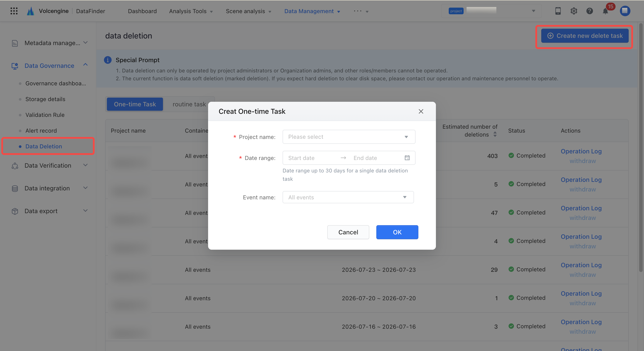Screen dimensions: 644x351
Task: Open the more (…) navigation menu
Action: click(x=361, y=11)
